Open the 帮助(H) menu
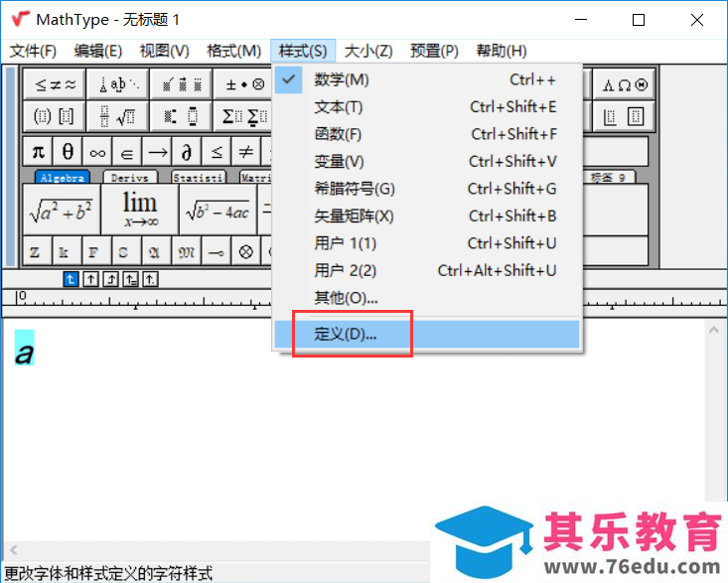 (x=502, y=51)
